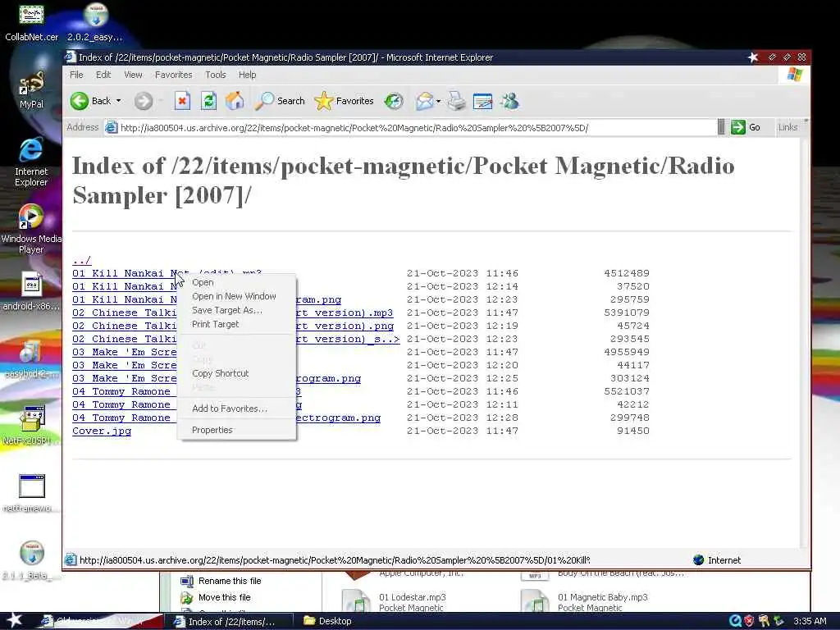This screenshot has width=840, height=630.
Task: Open the 03 Make 'Em Scre link sized 303124
Action: (125, 378)
